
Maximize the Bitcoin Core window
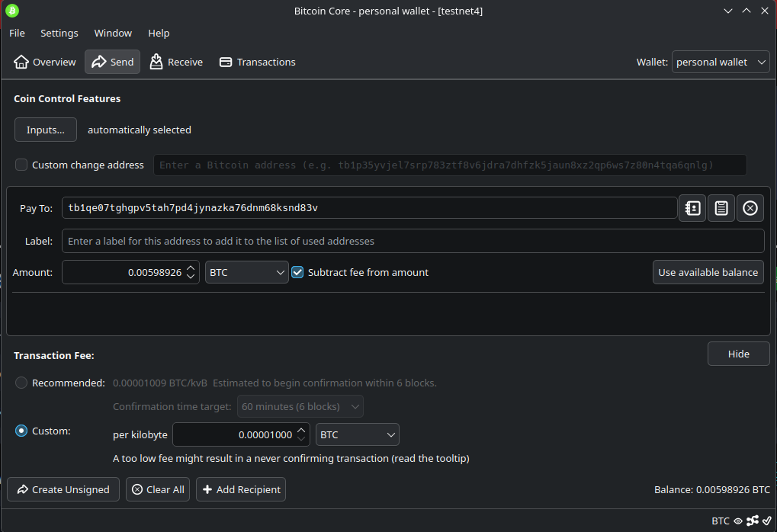[x=746, y=11]
